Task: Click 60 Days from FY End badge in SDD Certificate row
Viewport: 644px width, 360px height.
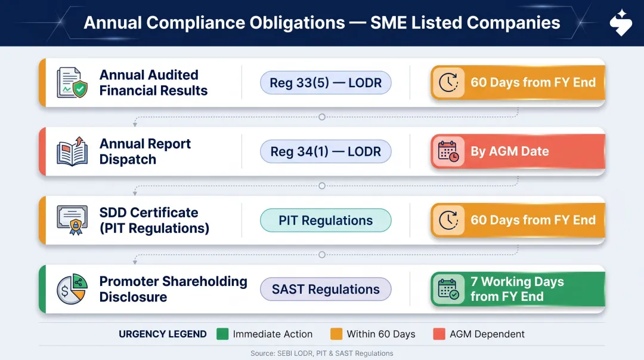Action: point(518,220)
